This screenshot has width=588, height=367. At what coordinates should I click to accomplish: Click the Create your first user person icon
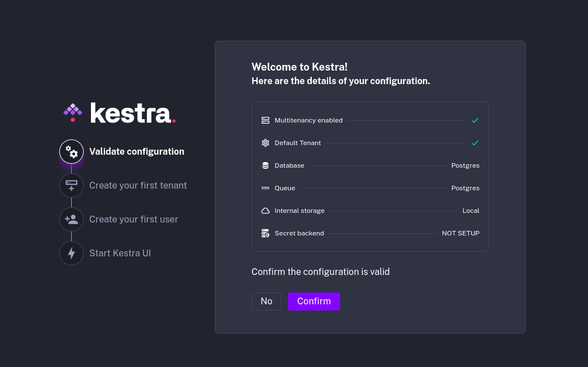click(71, 219)
